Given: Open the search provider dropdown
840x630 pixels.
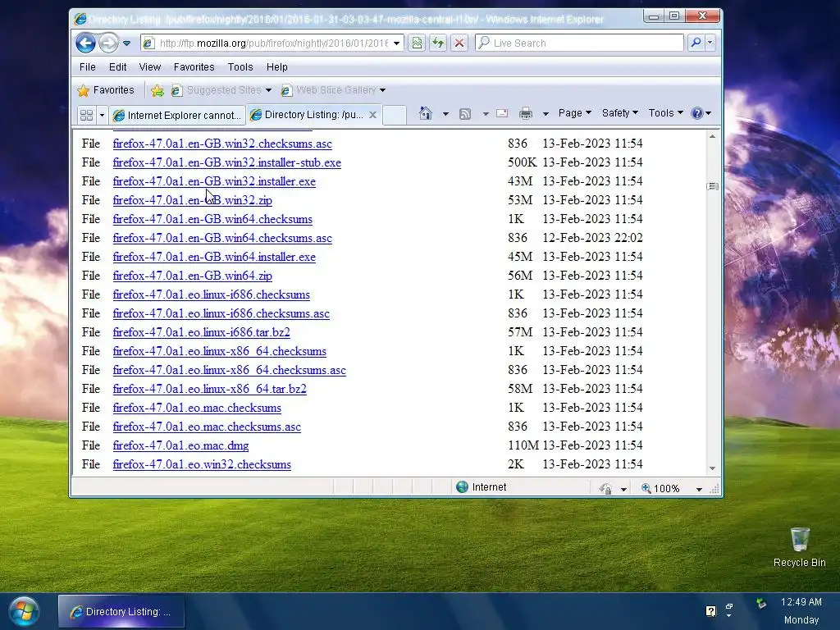Looking at the screenshot, I should 710,43.
